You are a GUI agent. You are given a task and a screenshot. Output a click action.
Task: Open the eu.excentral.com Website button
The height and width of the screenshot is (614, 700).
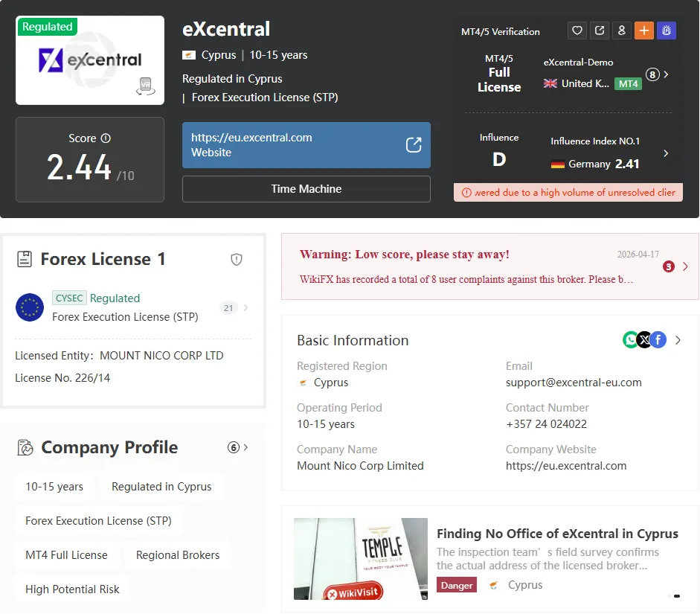tap(306, 145)
